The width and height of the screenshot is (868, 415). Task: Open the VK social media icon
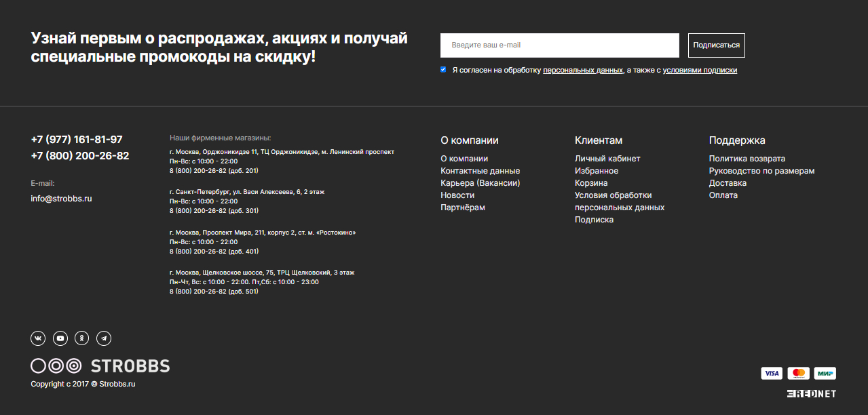click(38, 338)
